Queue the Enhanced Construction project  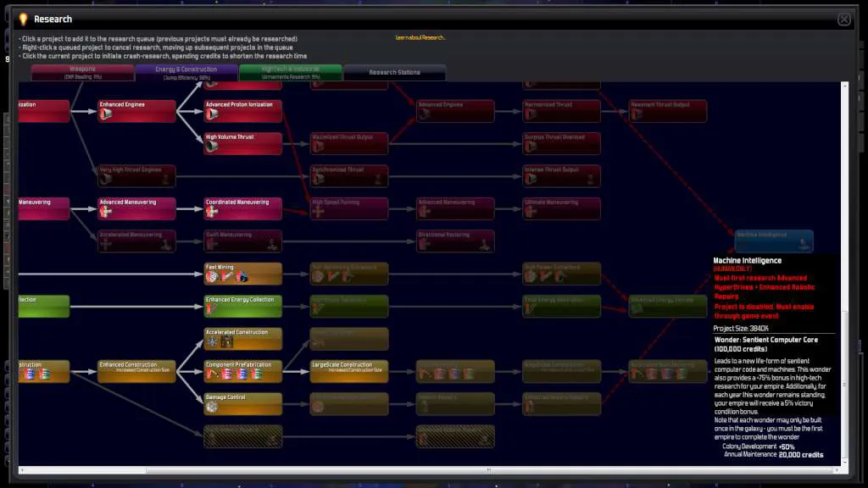click(x=136, y=371)
